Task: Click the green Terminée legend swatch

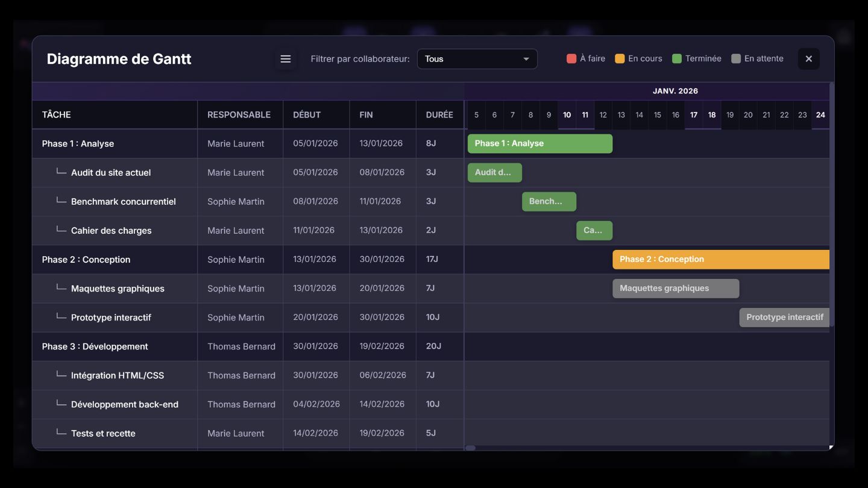Action: (x=677, y=58)
